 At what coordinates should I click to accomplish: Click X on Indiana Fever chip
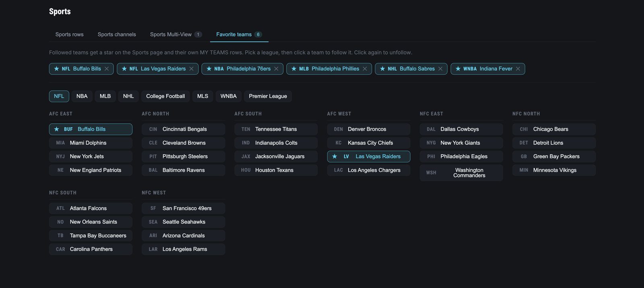click(x=518, y=69)
